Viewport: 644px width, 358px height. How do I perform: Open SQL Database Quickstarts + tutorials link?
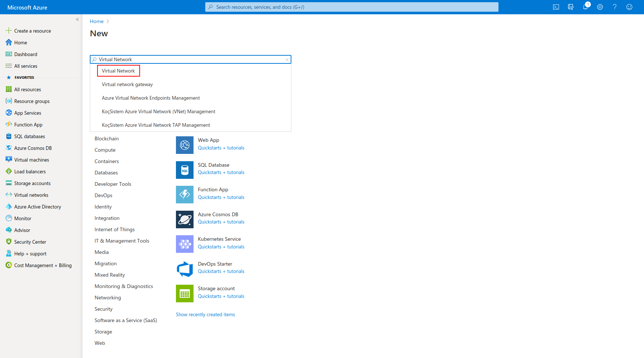pos(221,173)
